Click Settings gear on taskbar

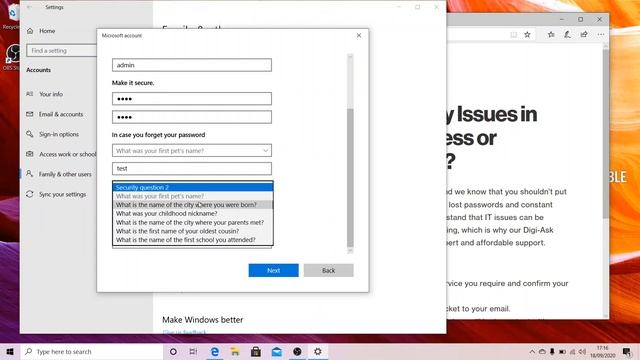[x=318, y=351]
